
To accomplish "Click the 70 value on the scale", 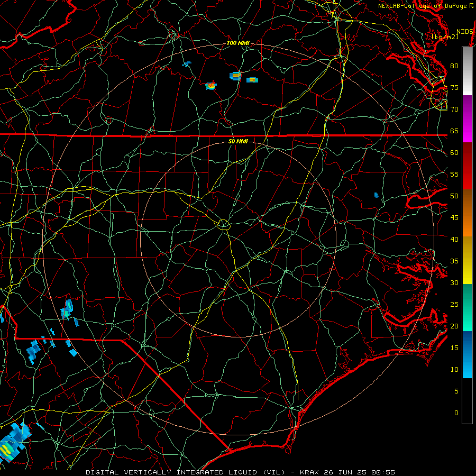I will coord(454,109).
